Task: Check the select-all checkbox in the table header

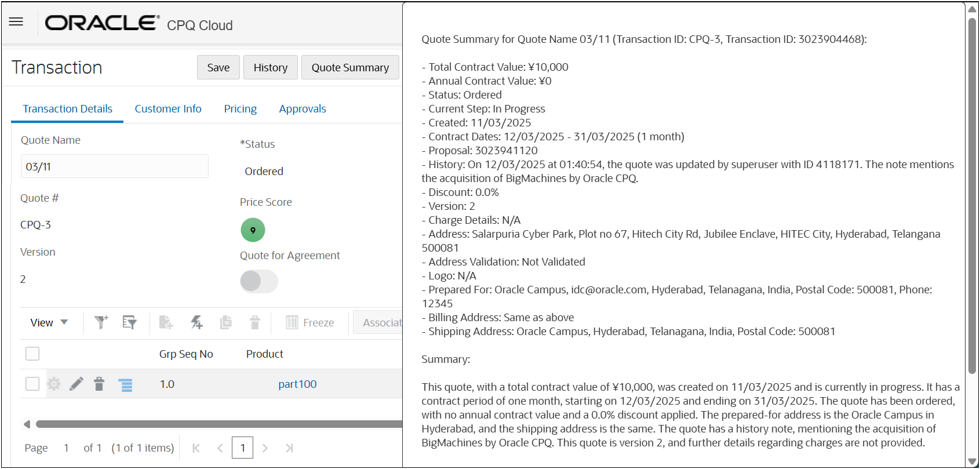Action: [32, 354]
